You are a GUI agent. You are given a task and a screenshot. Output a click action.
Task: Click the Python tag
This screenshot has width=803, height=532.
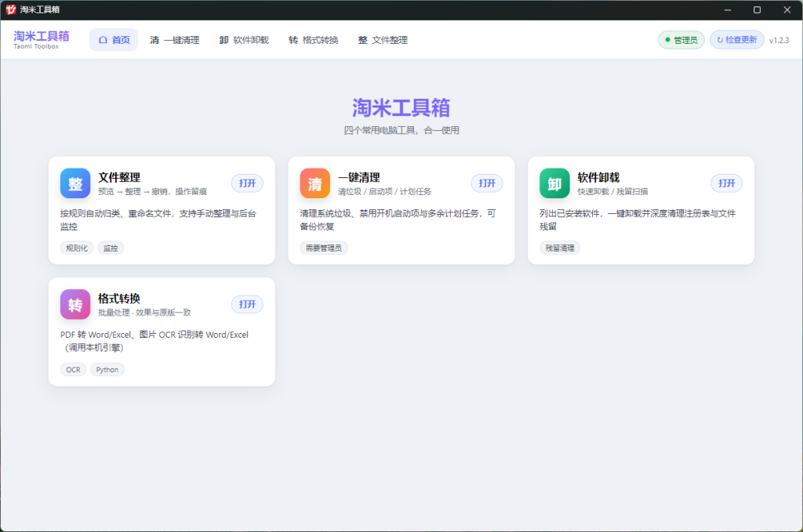[x=107, y=369]
